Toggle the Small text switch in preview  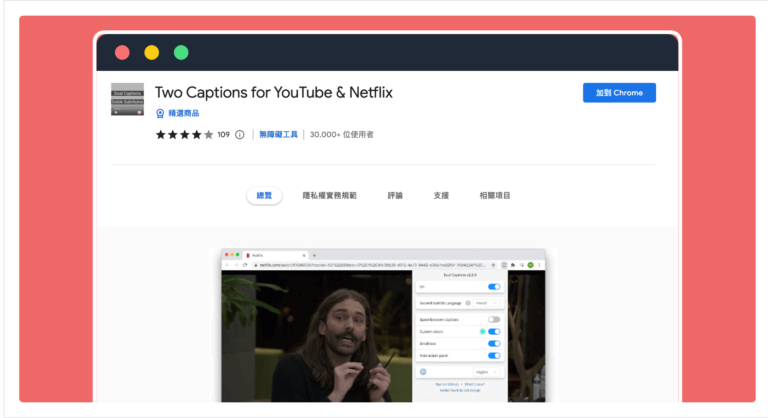pyautogui.click(x=494, y=344)
